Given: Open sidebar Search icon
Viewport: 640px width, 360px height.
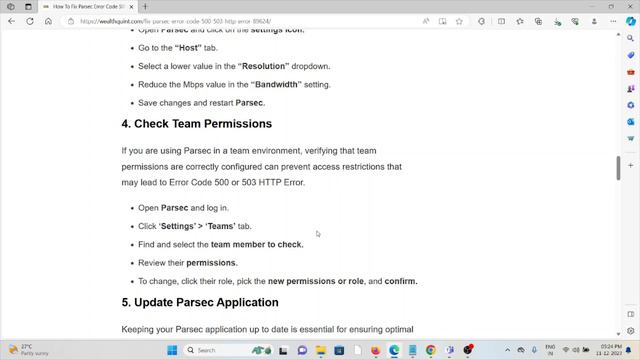Looking at the screenshot, I should 631,38.
